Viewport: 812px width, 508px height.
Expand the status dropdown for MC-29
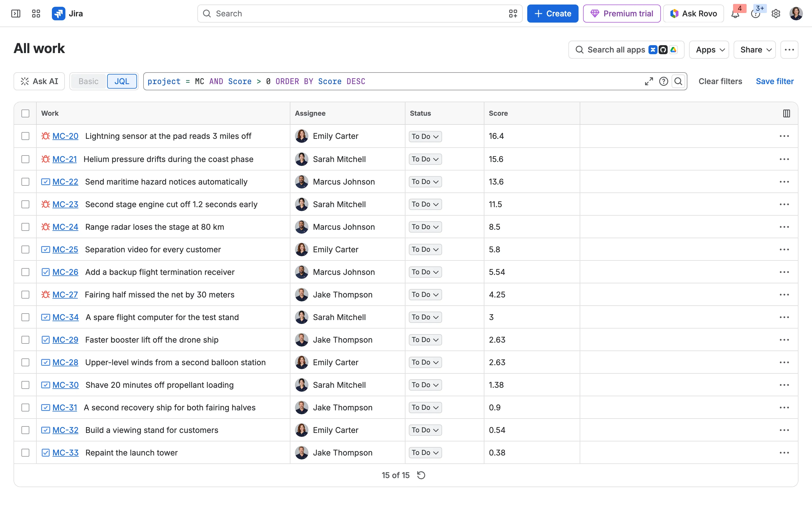coord(425,340)
